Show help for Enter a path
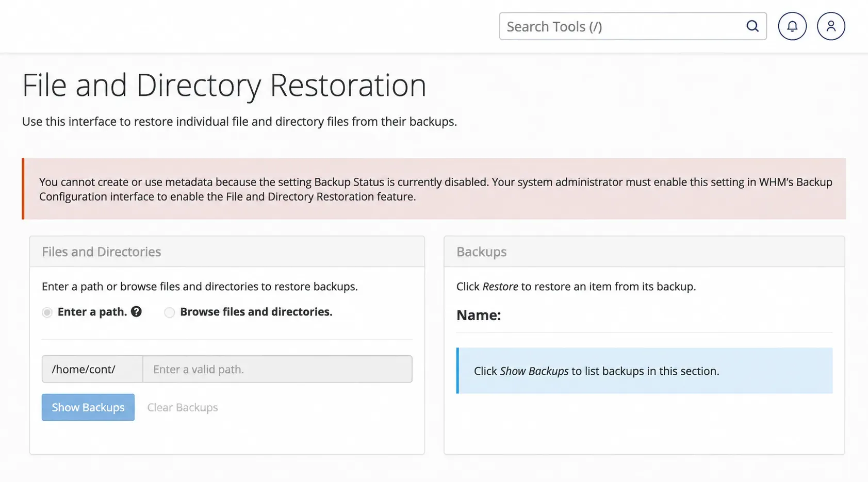The width and height of the screenshot is (868, 482). pyautogui.click(x=136, y=311)
